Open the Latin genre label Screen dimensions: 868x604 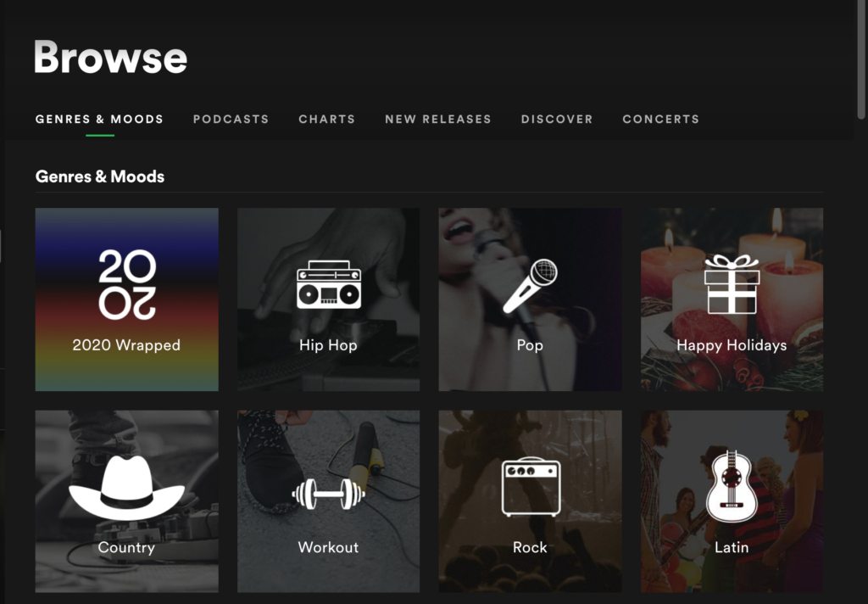[732, 547]
